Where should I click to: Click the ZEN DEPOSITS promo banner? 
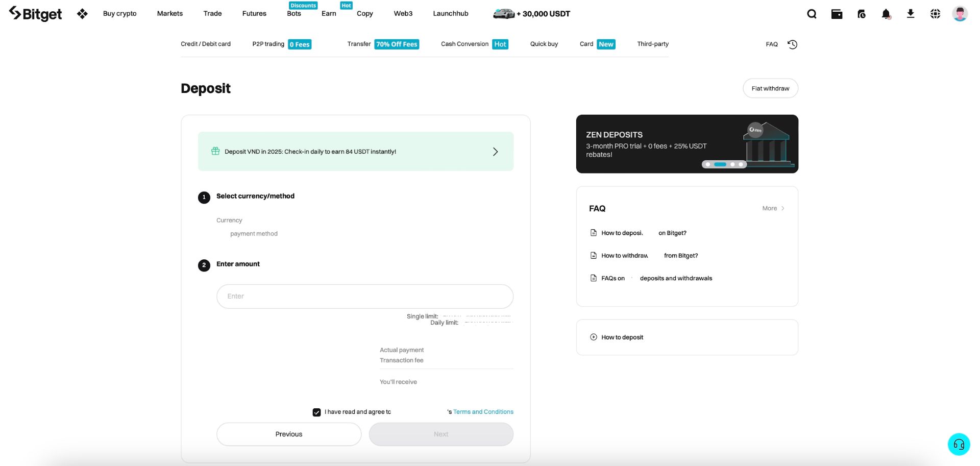tap(687, 144)
